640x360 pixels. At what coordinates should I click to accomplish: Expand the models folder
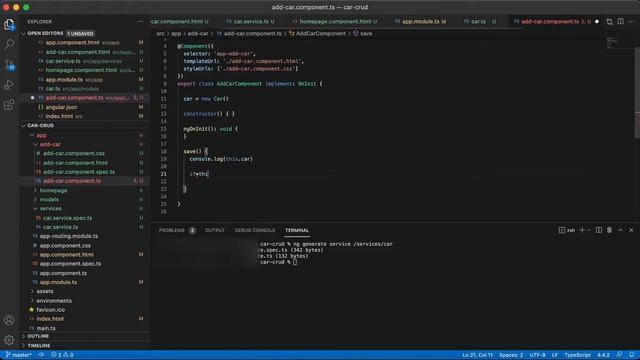[49, 200]
